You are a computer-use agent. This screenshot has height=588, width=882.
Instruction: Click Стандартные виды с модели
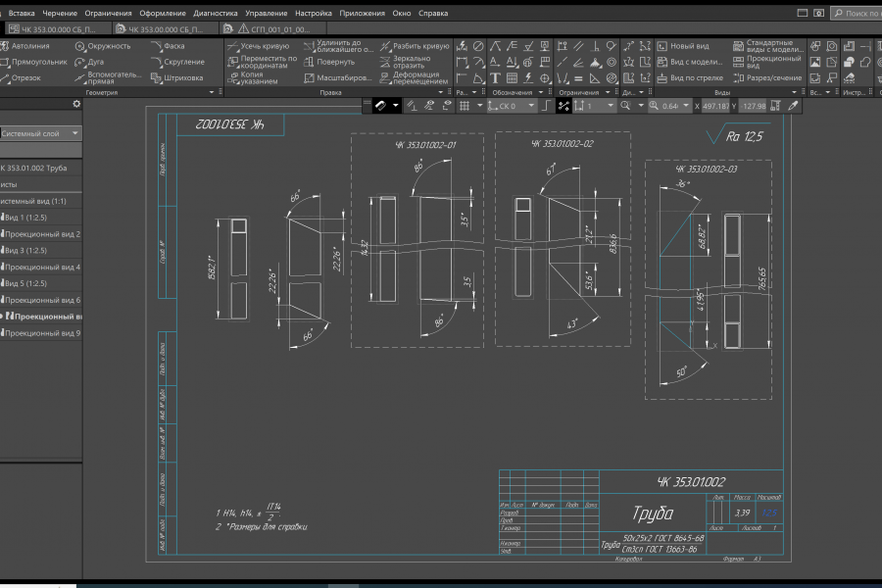[x=768, y=46]
